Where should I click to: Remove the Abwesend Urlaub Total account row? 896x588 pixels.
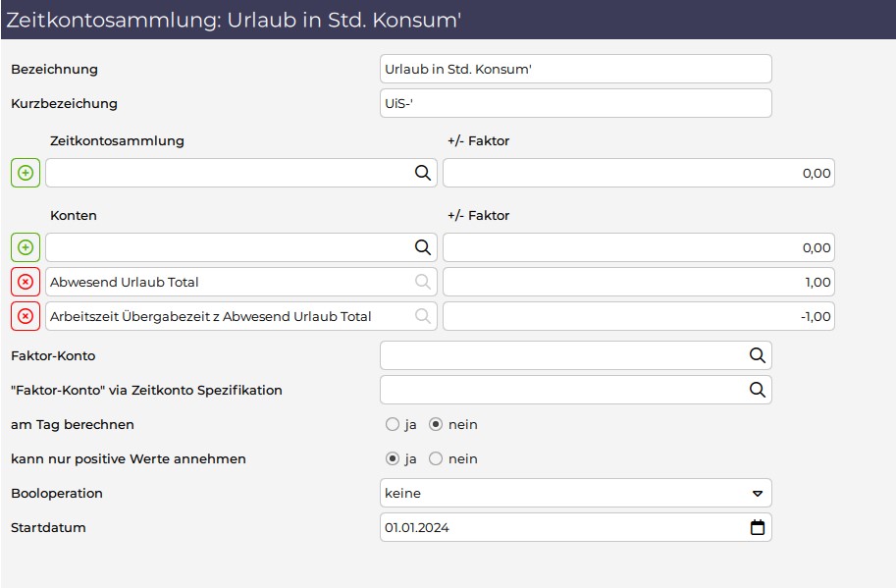(26, 282)
